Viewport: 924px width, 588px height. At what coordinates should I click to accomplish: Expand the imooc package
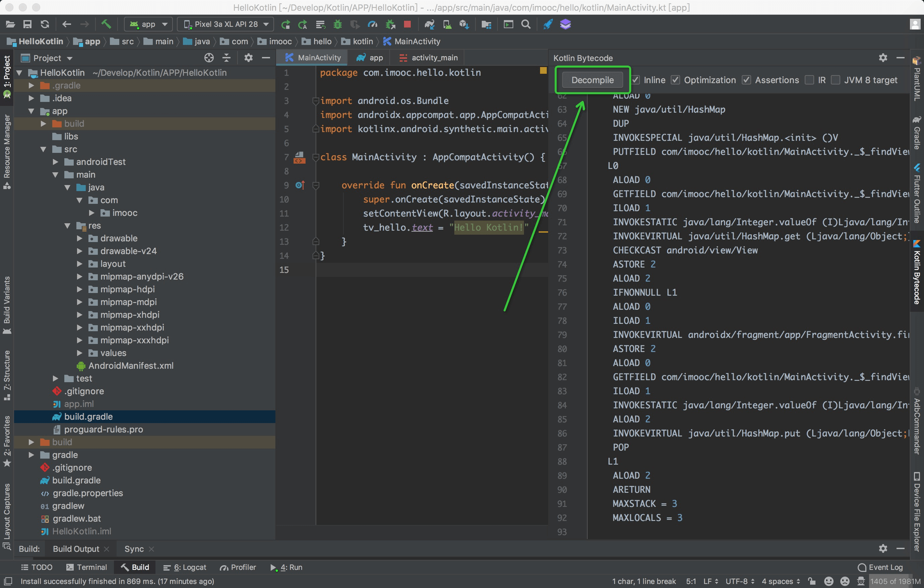(92, 213)
